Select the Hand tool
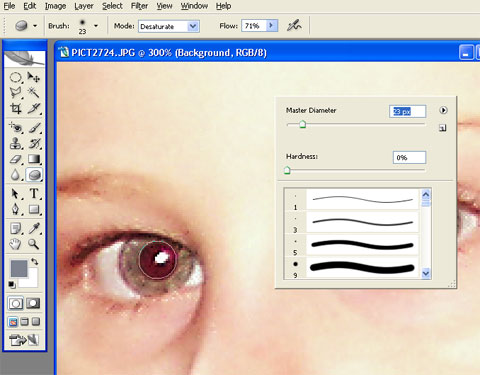Screen dimensions: 480x375 point(15,244)
